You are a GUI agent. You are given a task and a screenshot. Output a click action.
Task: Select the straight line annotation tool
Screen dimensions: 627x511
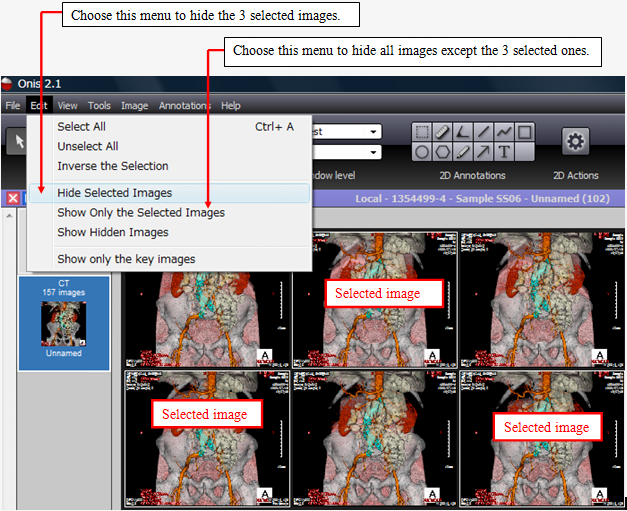tap(483, 132)
